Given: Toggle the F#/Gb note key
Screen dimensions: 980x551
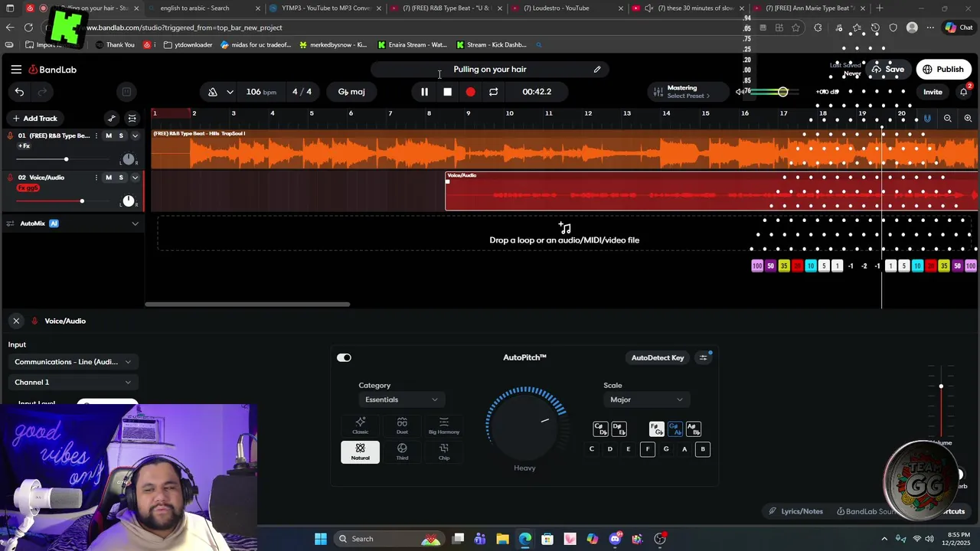Looking at the screenshot, I should pos(656,429).
